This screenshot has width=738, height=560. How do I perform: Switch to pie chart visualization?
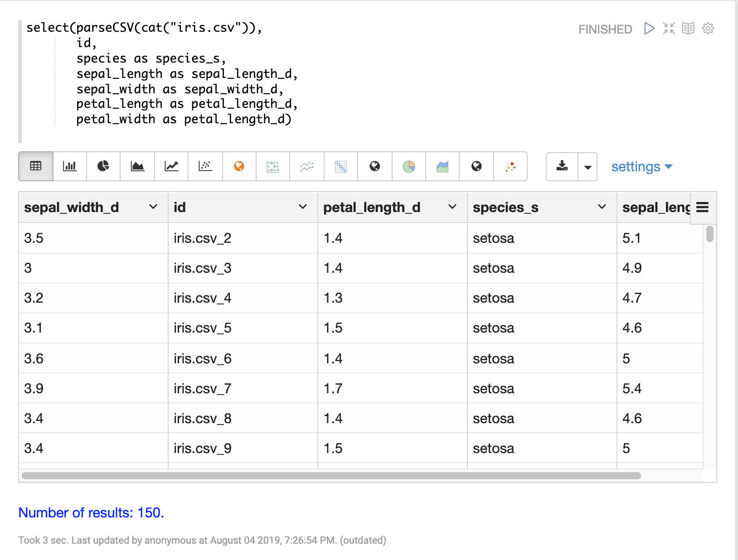click(103, 166)
